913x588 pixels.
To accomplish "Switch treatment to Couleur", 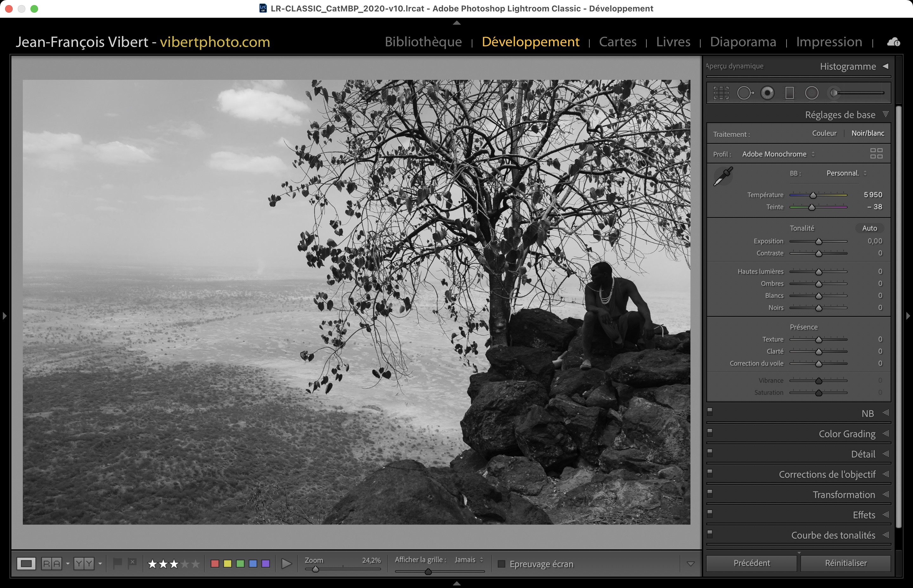I will 824,133.
